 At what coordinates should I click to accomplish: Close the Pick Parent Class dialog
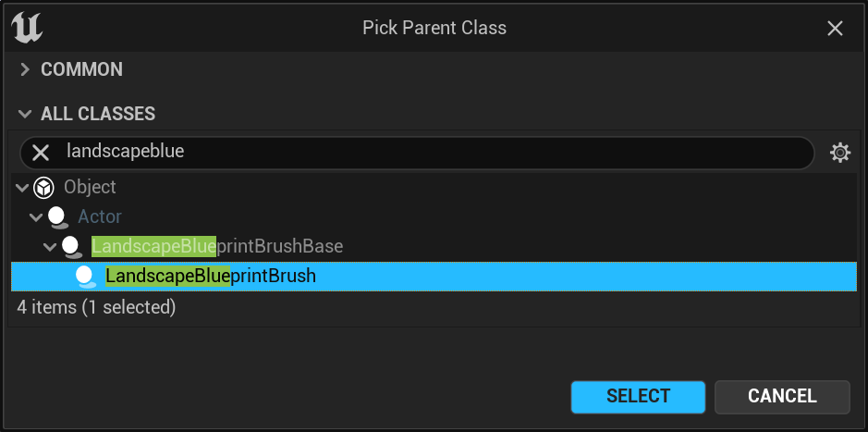(x=835, y=29)
